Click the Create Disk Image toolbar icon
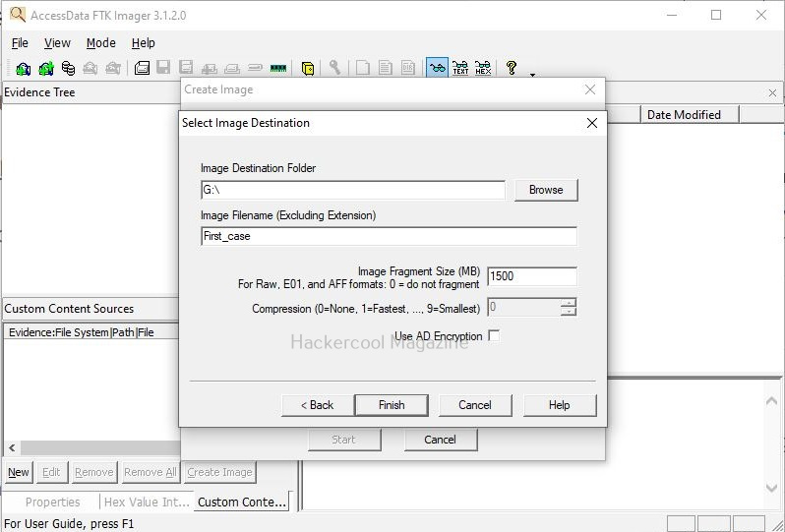This screenshot has height=532, width=785. click(x=142, y=68)
